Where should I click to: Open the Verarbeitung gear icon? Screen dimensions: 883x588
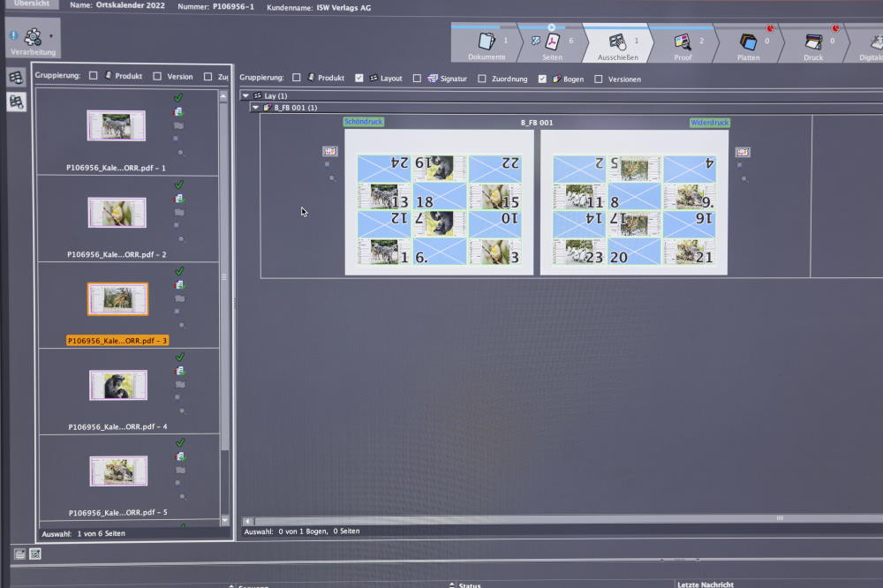[x=34, y=36]
